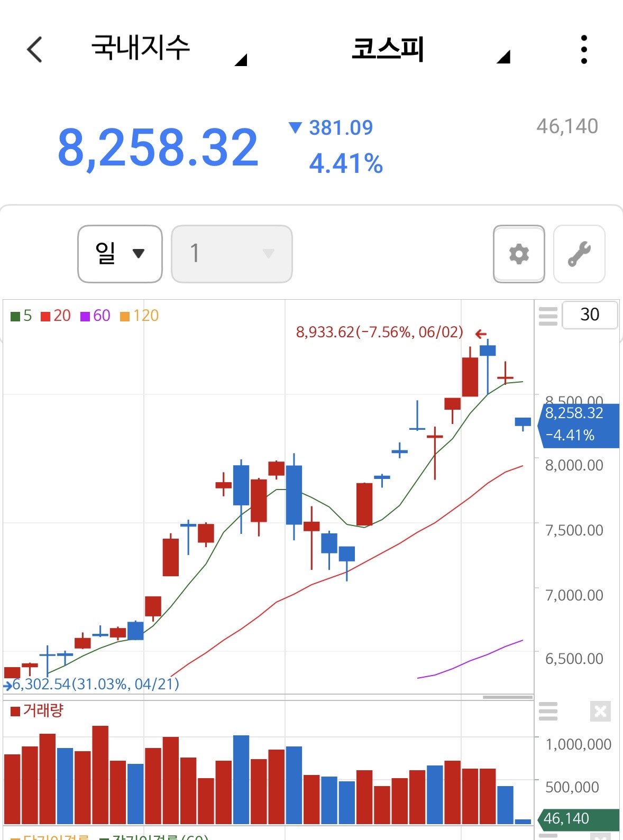This screenshot has height=840, width=623.
Task: Go back with the left arrow icon
Action: 34,50
